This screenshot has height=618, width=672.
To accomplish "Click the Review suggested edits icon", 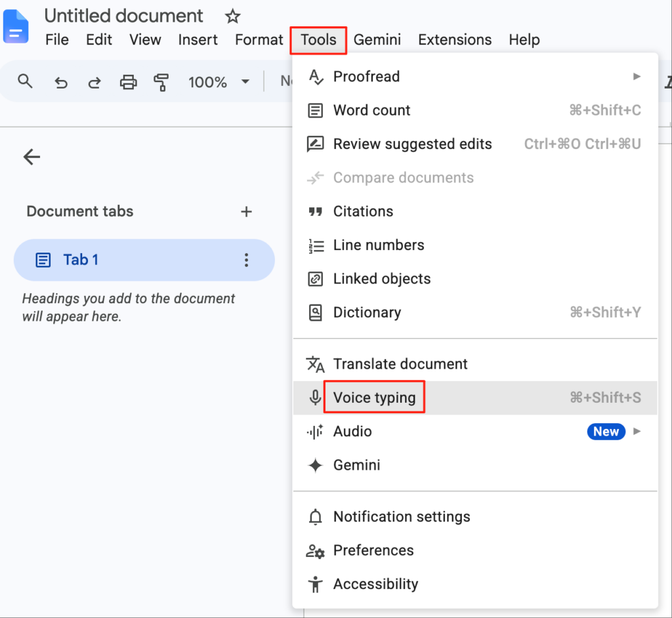I will [316, 144].
